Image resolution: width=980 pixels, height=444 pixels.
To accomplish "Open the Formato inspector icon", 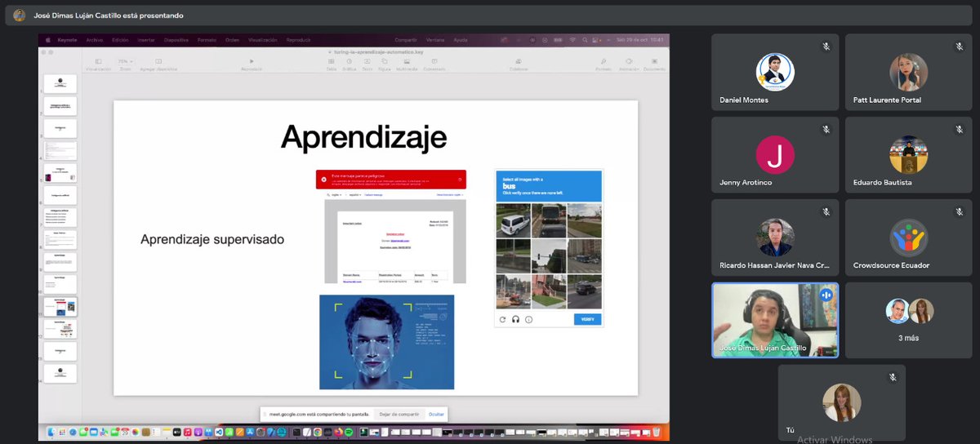I will (x=604, y=61).
